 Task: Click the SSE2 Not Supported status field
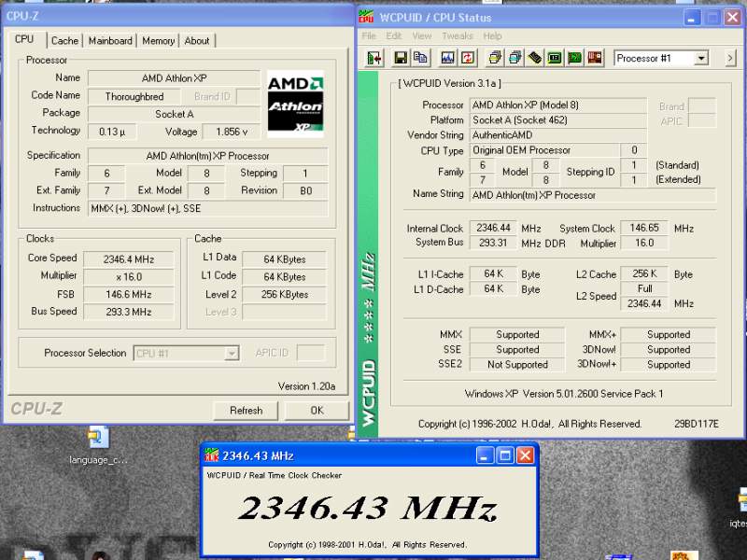pos(517,365)
